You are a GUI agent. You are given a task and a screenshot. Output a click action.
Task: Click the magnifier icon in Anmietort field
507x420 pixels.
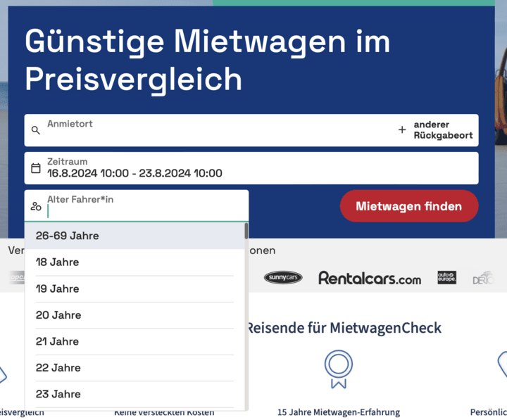36,130
